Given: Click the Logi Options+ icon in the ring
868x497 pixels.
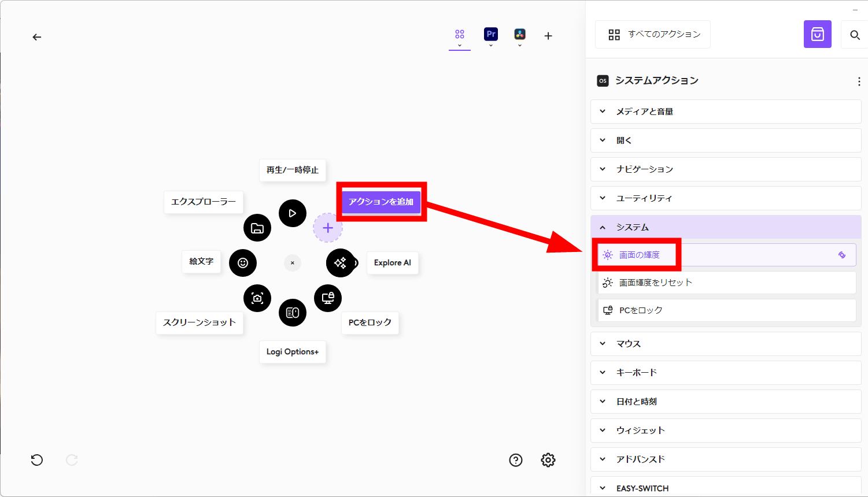Looking at the screenshot, I should tap(293, 313).
